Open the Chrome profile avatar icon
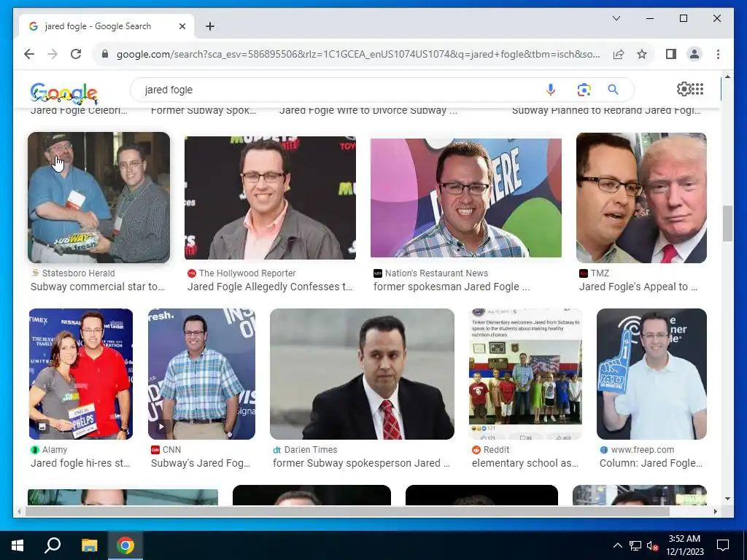This screenshot has width=747, height=560. [x=694, y=54]
